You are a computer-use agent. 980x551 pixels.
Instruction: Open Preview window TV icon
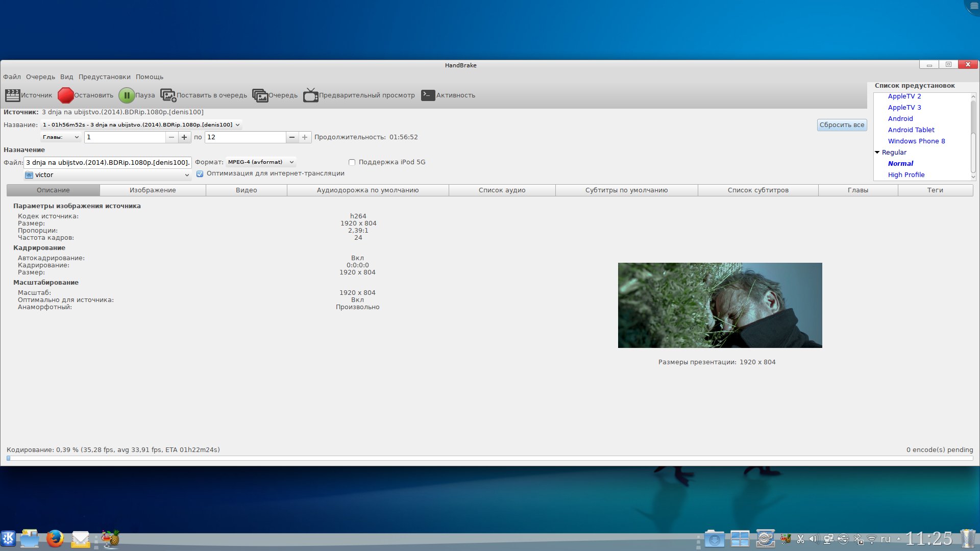point(310,95)
